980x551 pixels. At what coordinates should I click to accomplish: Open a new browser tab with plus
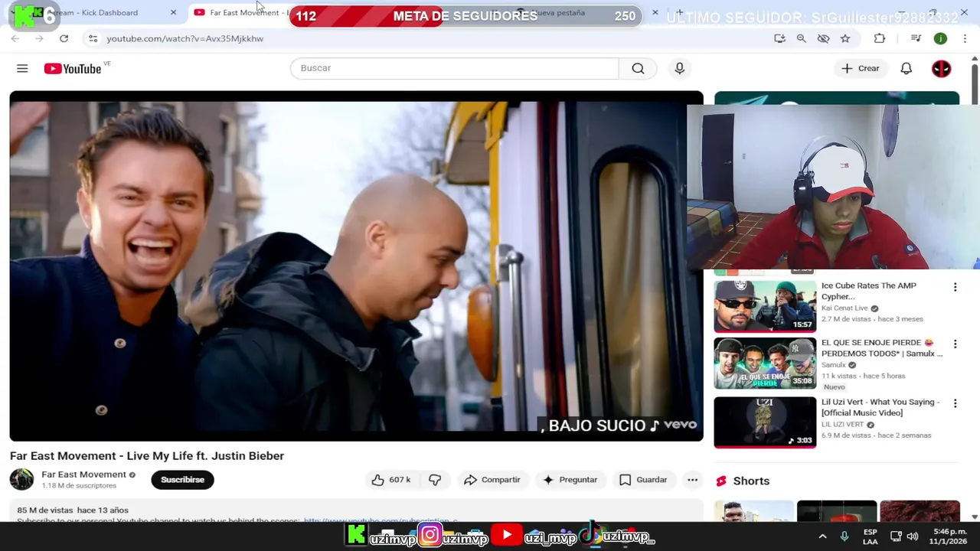point(679,12)
